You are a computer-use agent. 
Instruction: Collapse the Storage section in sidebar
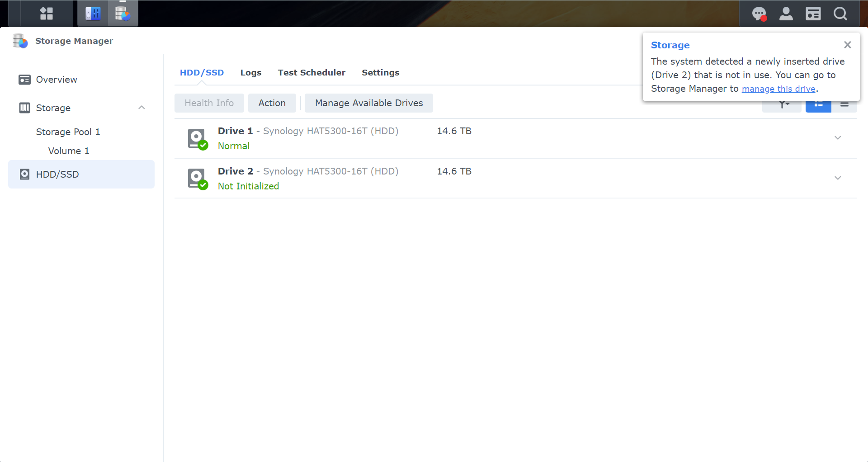point(142,108)
